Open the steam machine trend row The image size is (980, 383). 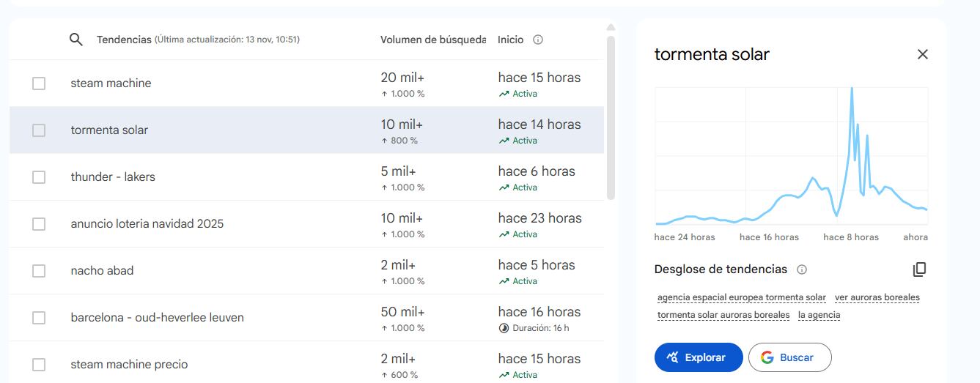click(x=306, y=83)
